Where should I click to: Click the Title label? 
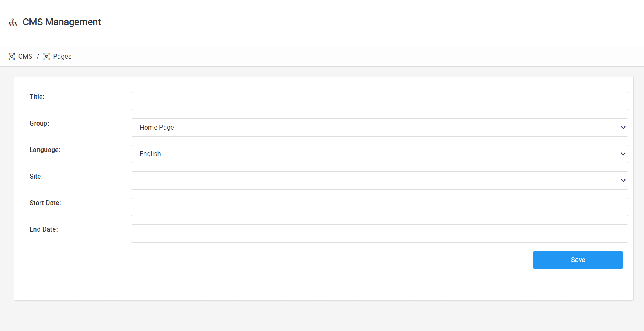[37, 97]
